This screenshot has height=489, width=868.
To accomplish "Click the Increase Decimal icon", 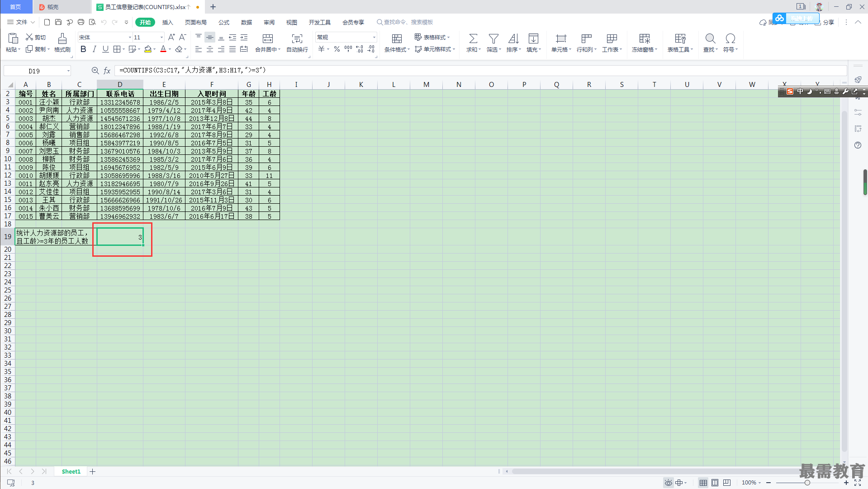I will coord(360,49).
